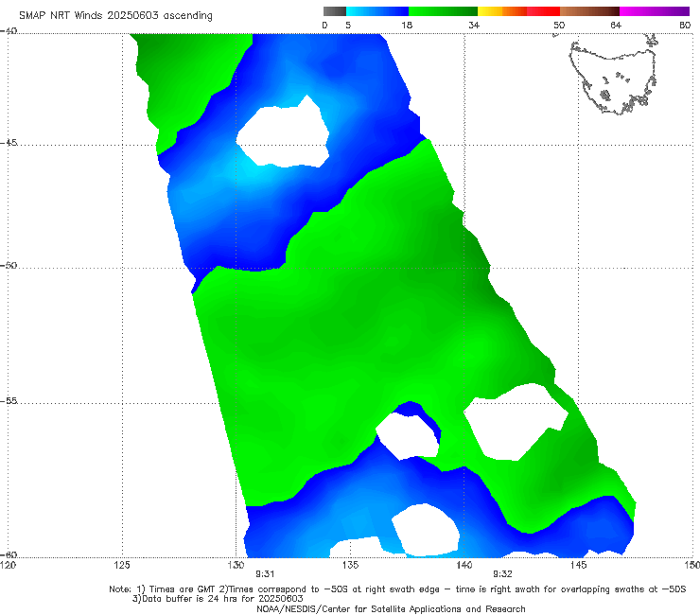Click the 'Times are GMT' note line
This screenshot has width=700, height=615.
[x=397, y=589]
